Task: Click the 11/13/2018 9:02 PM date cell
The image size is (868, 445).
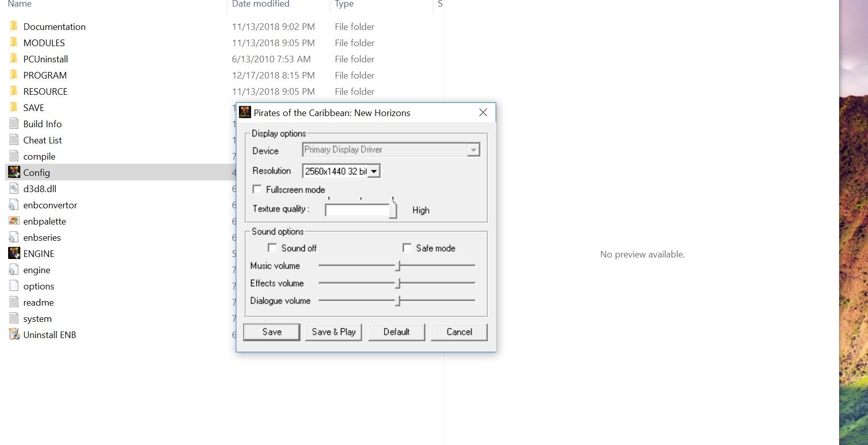Action: [x=273, y=26]
